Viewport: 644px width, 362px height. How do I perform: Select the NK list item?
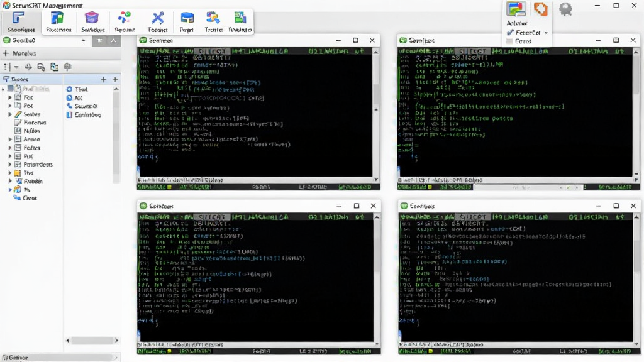click(74, 97)
